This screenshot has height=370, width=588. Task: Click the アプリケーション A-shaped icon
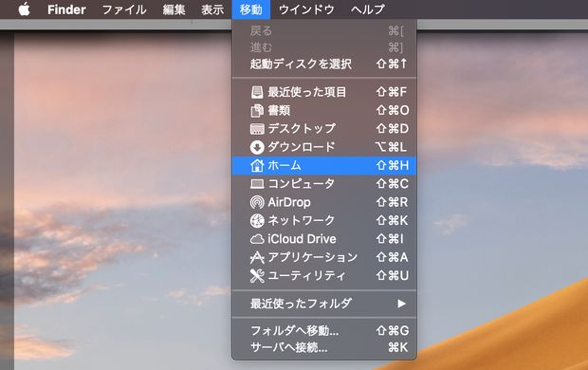point(257,257)
